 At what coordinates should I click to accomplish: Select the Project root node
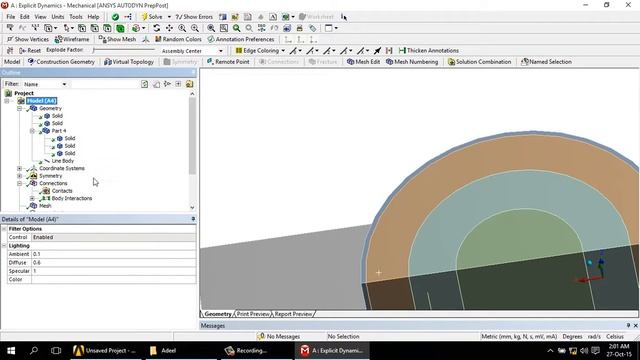pyautogui.click(x=24, y=93)
